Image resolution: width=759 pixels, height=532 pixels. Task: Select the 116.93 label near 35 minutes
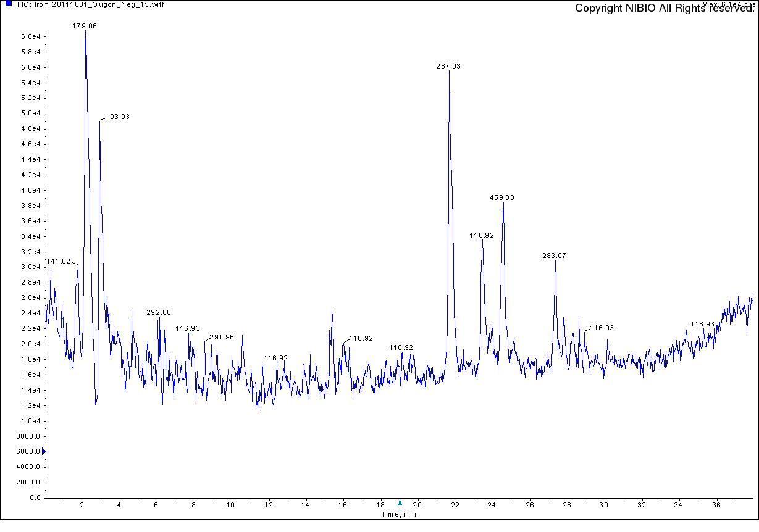tap(702, 325)
